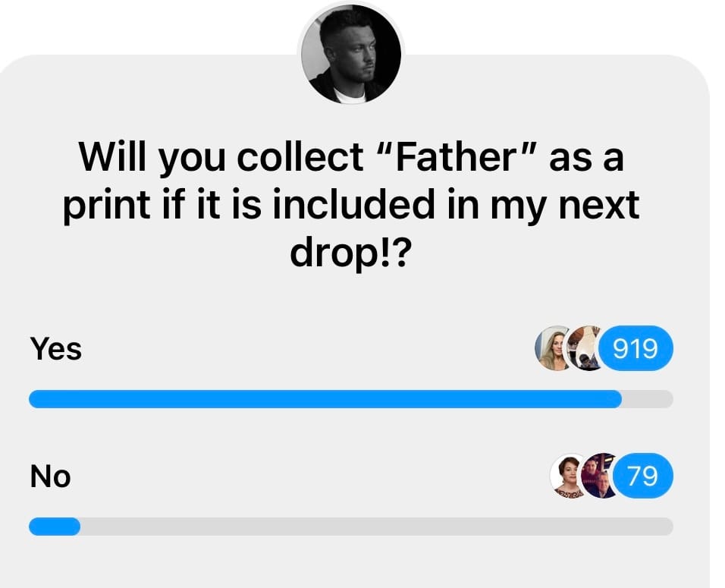The height and width of the screenshot is (588, 725).
Task: Click the word "included" in the question
Action: click(353, 203)
